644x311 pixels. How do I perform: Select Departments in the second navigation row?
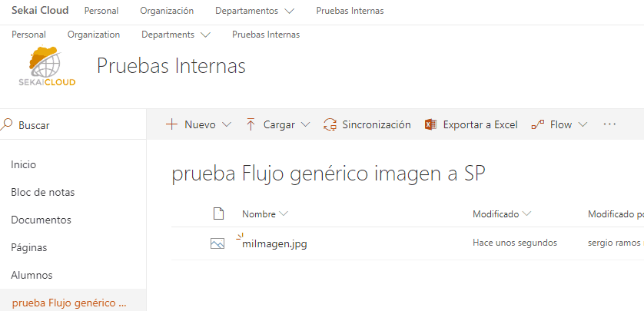(168, 35)
